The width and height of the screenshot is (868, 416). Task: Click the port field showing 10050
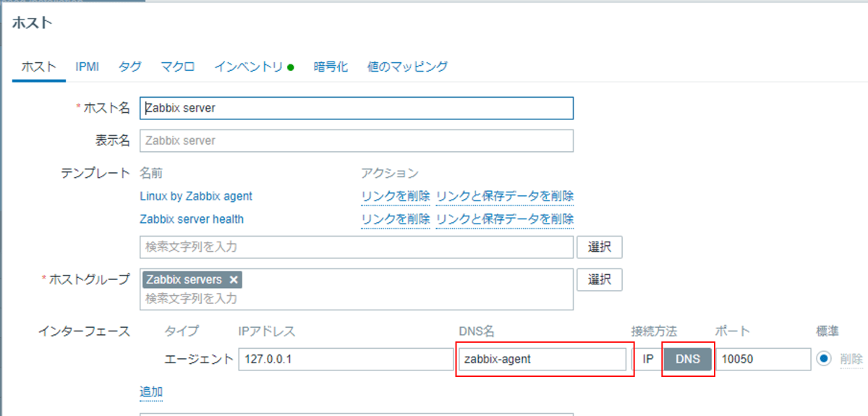pyautogui.click(x=764, y=359)
